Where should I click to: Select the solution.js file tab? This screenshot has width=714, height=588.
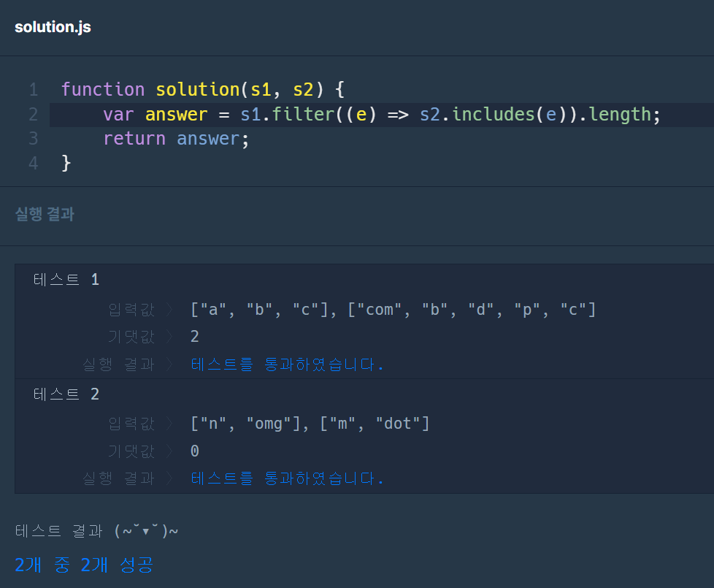tap(53, 27)
